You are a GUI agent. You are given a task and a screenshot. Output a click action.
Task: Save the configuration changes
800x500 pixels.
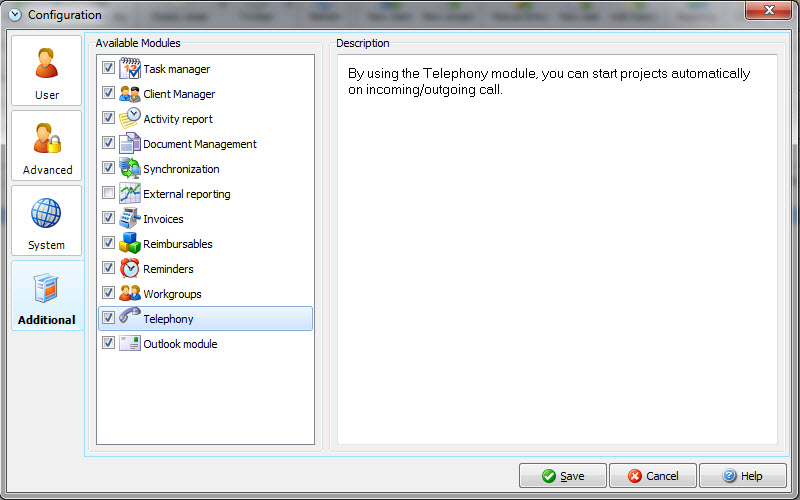click(562, 476)
